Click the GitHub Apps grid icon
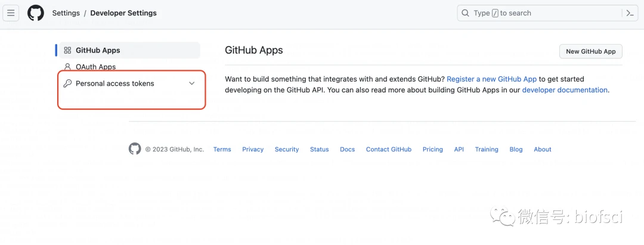The width and height of the screenshot is (644, 245). 67,51
